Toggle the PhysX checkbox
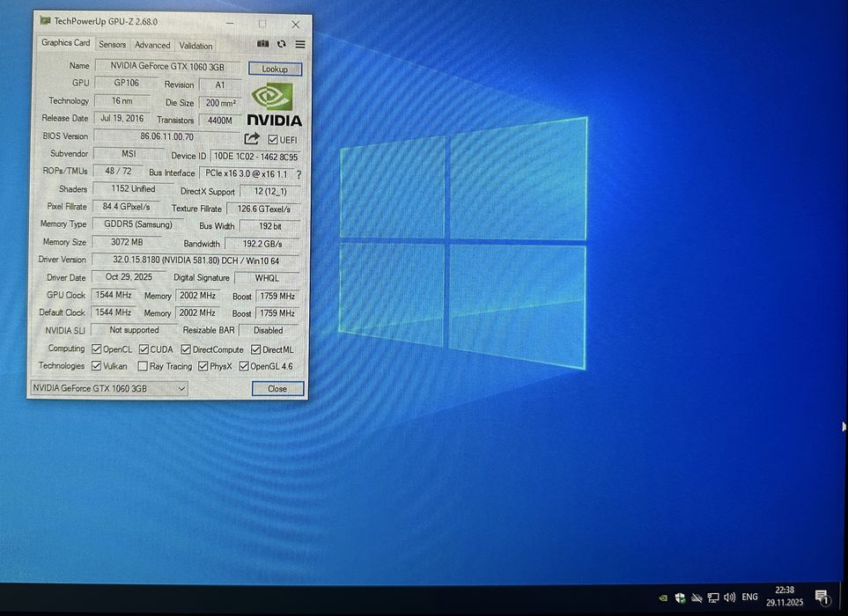Screen dimensions: 848x616 pyautogui.click(x=203, y=366)
